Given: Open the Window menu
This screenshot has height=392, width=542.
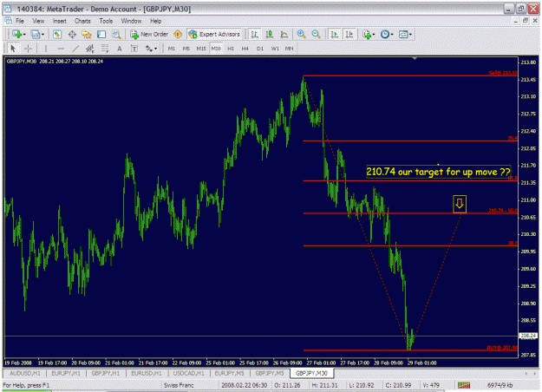Looking at the screenshot, I should 131,21.
